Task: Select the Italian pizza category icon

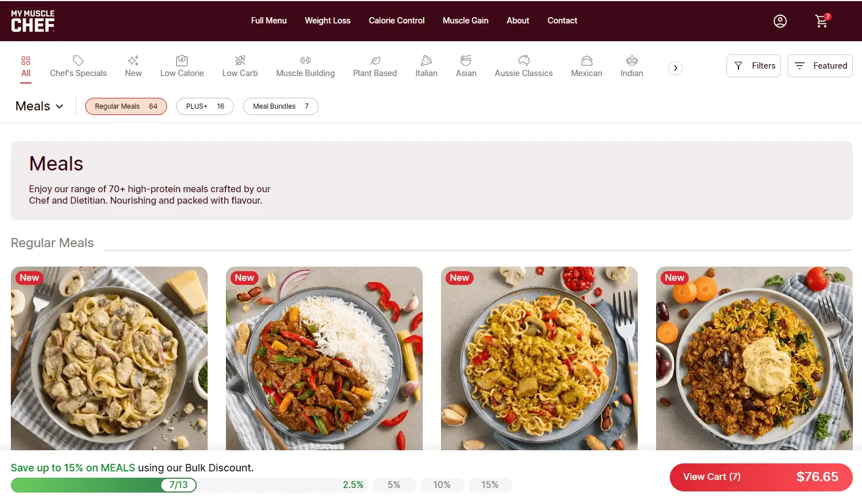Action: (x=426, y=61)
